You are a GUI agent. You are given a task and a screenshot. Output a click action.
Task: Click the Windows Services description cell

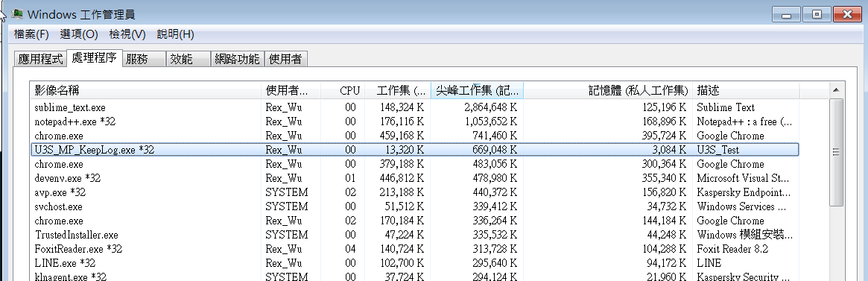(742, 206)
